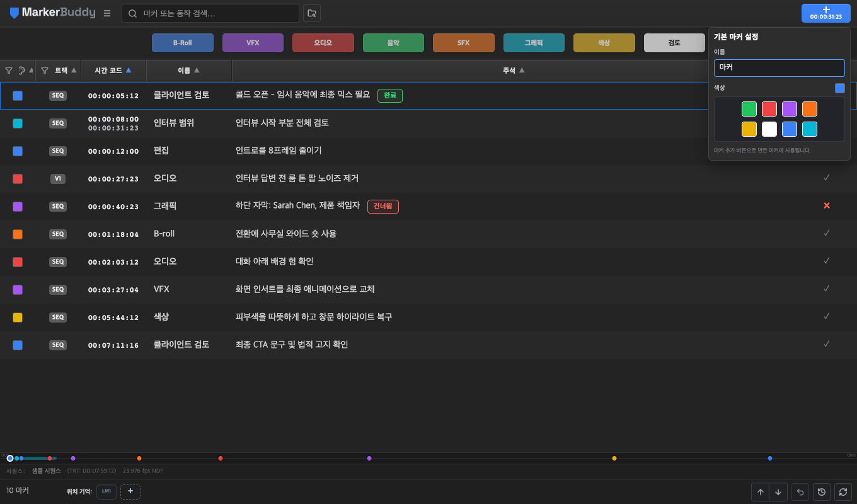Screen dimensions: 857x504
Task: Open the hamburger menu beside MarkerBuddy logo
Action: (107, 13)
